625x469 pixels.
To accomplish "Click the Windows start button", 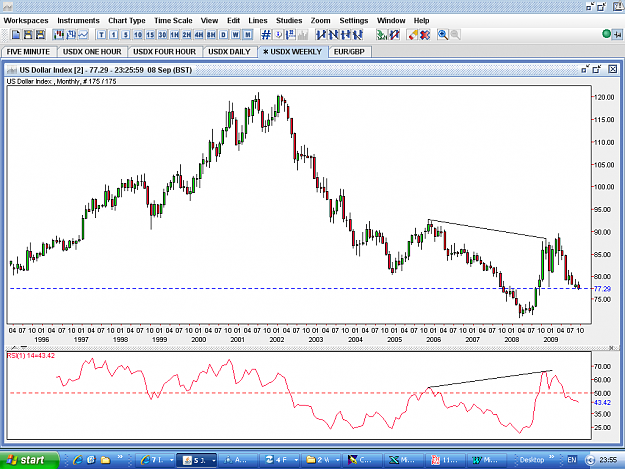I will (28, 460).
